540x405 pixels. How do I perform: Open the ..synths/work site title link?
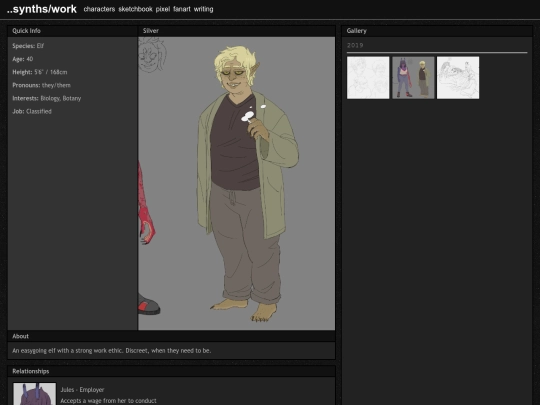pos(42,9)
